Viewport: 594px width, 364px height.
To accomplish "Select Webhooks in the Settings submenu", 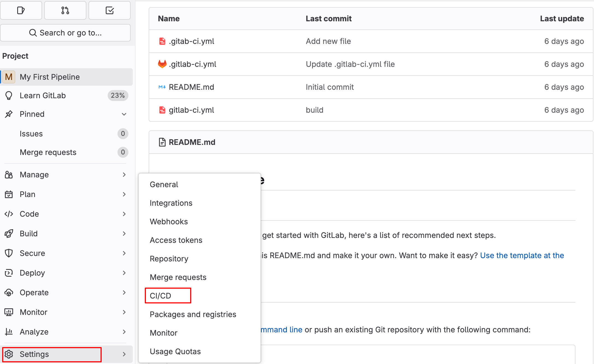I will tap(169, 222).
